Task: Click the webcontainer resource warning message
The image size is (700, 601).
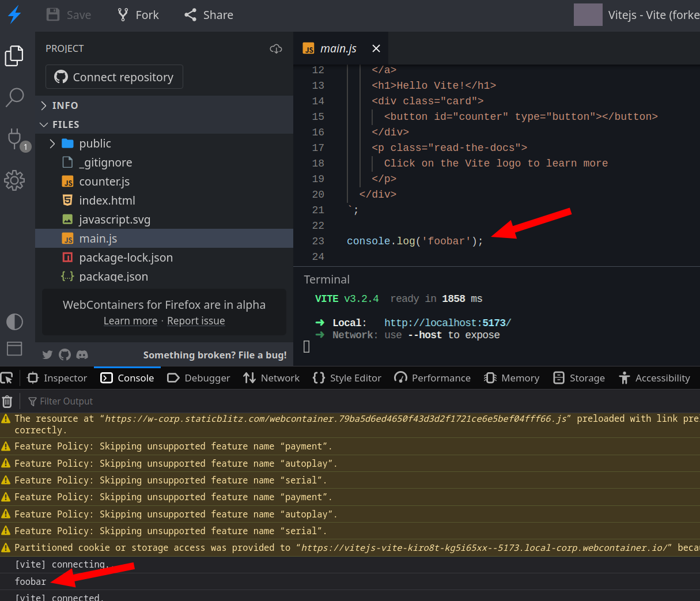Action: 350,424
